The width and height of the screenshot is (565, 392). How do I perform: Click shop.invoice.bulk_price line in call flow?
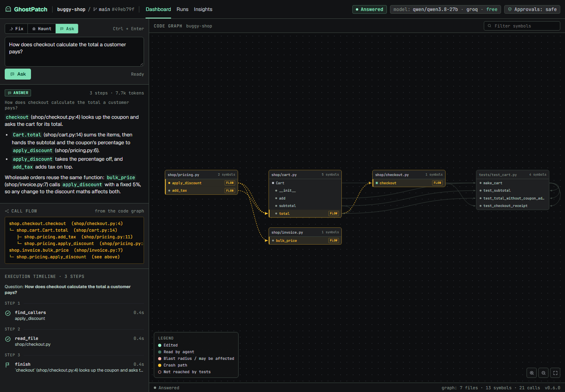(66, 250)
